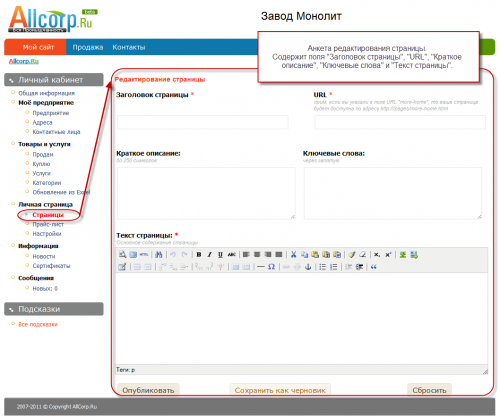Go to the Контакты menu item

[129, 47]
